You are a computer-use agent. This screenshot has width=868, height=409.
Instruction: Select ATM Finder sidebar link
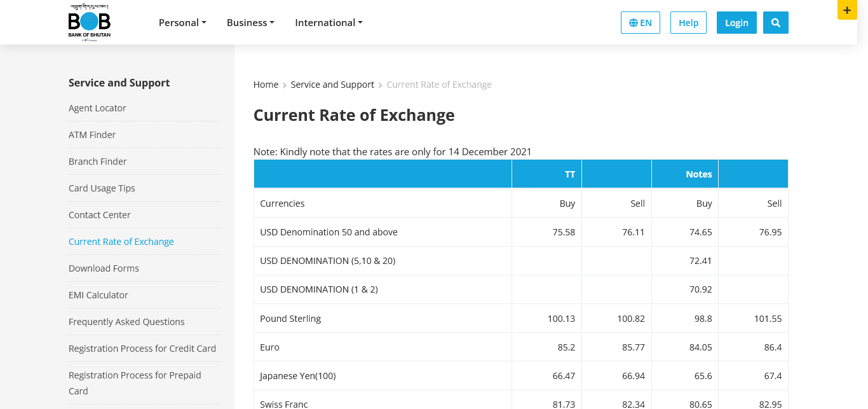tap(92, 135)
